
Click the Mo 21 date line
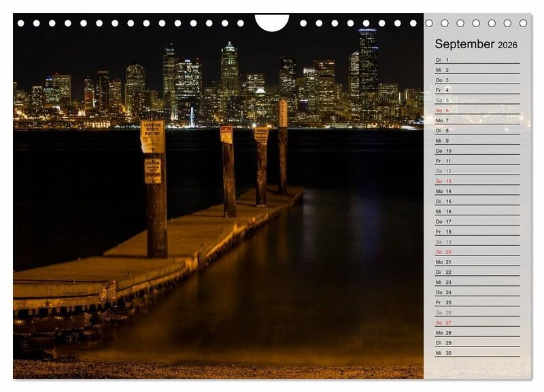click(x=477, y=262)
